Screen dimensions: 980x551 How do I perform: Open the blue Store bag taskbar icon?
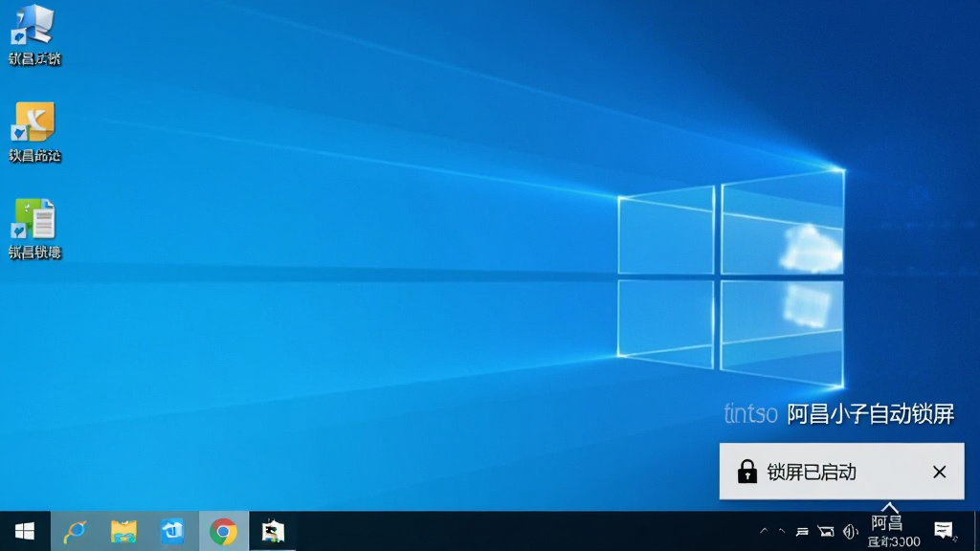pos(173,532)
